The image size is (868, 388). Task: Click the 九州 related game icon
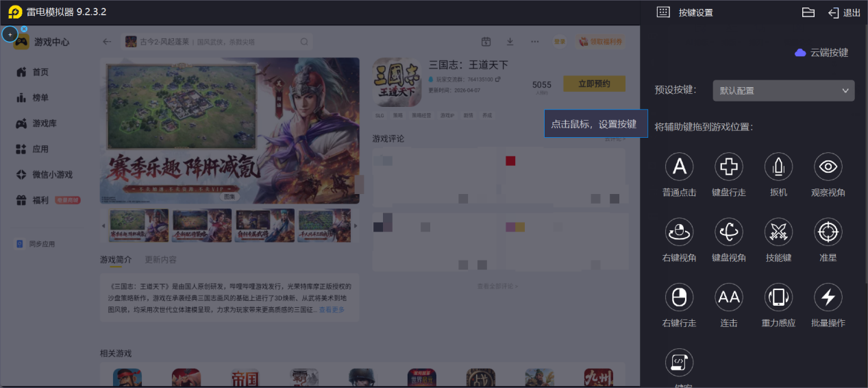click(598, 378)
